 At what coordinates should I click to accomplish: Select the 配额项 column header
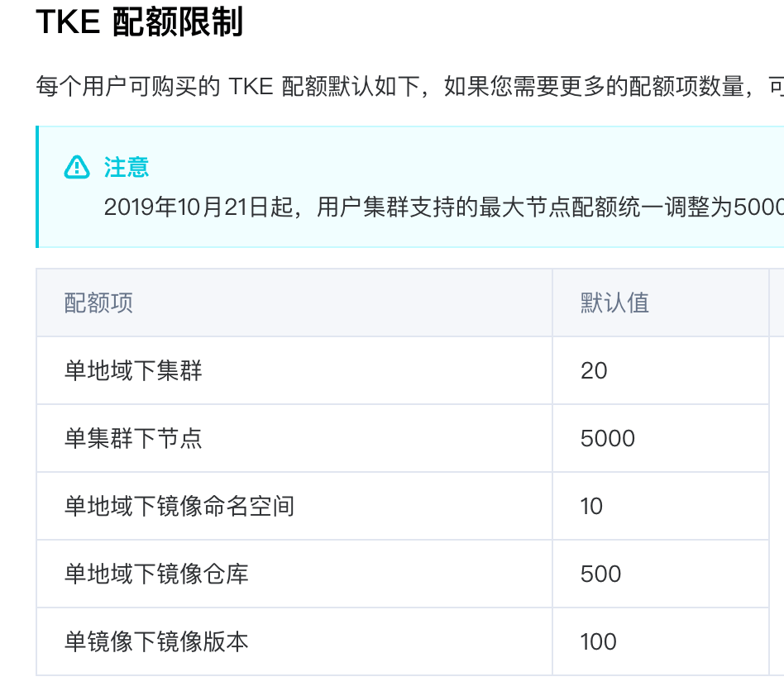(98, 303)
